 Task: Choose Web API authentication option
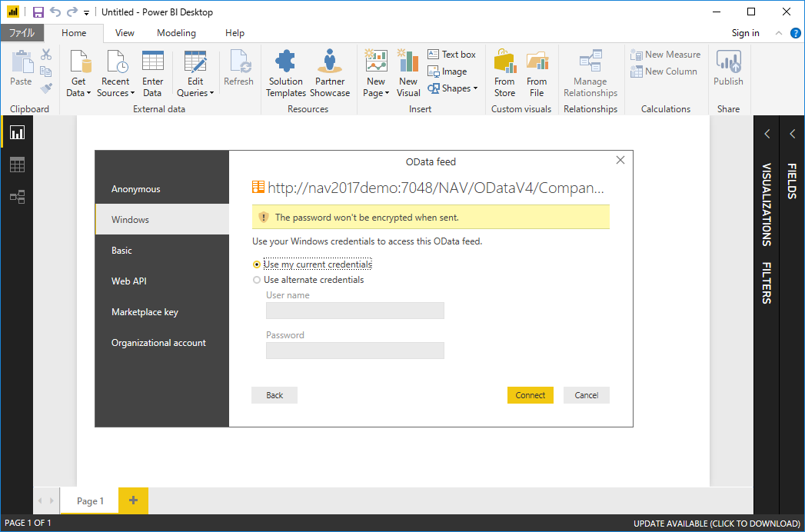(x=161, y=281)
